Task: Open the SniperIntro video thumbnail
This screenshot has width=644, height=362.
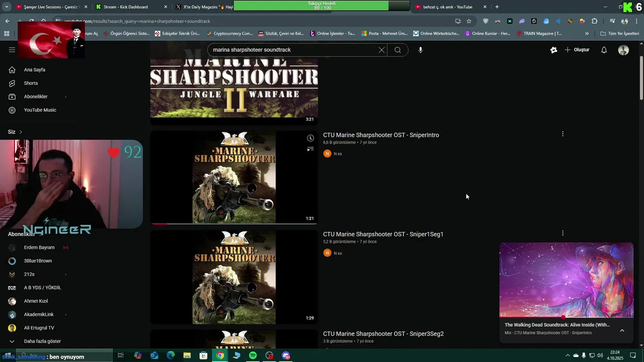Action: tap(234, 177)
